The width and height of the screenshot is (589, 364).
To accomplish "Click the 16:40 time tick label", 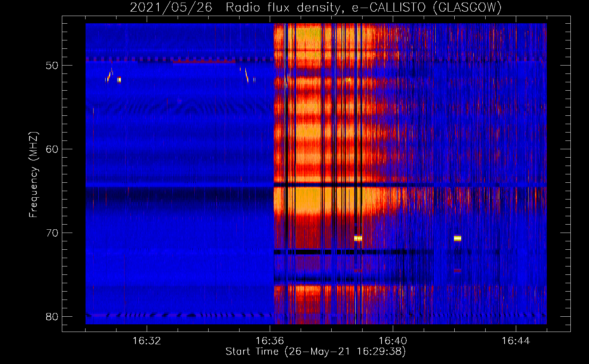I will pos(393,341).
